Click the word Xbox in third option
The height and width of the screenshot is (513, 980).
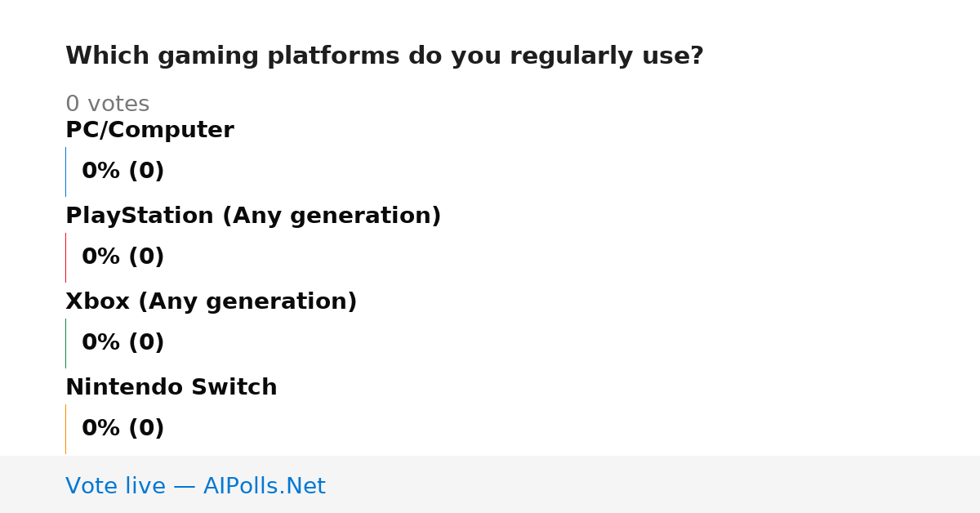tap(97, 302)
